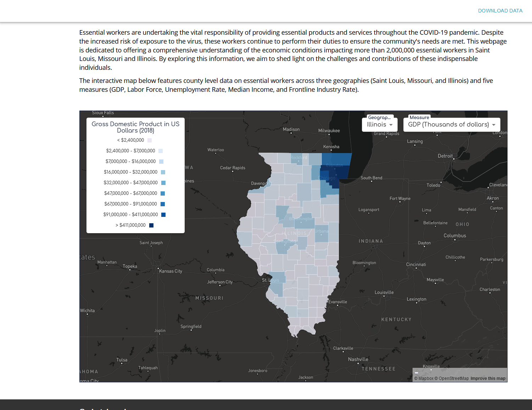Click the $32,000,000 - $47,000,000 legend swatch

coord(163,183)
